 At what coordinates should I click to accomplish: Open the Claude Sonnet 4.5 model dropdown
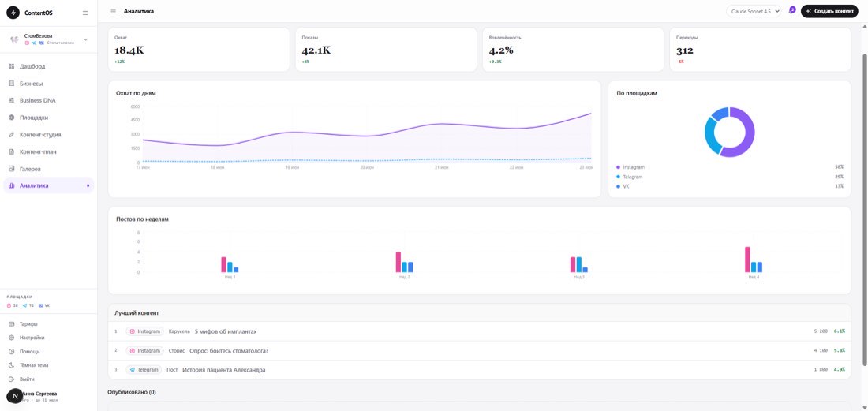click(x=754, y=11)
